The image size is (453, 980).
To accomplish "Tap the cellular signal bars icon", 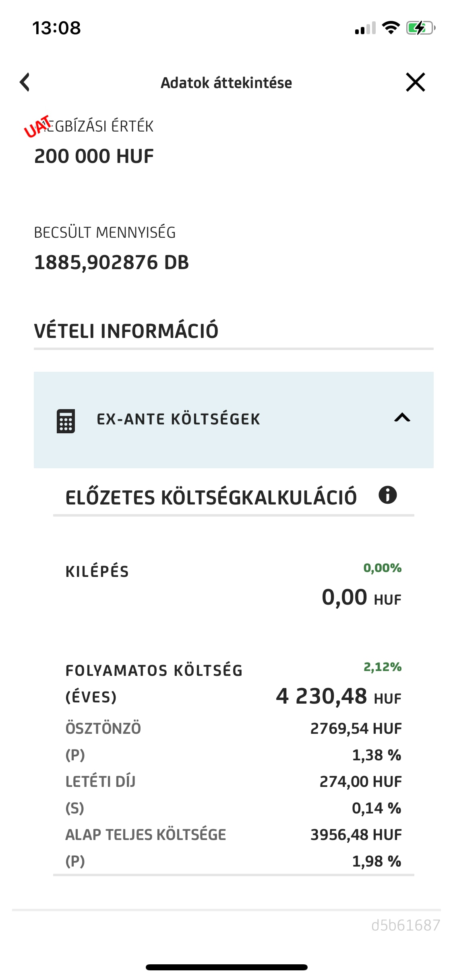I will click(365, 28).
